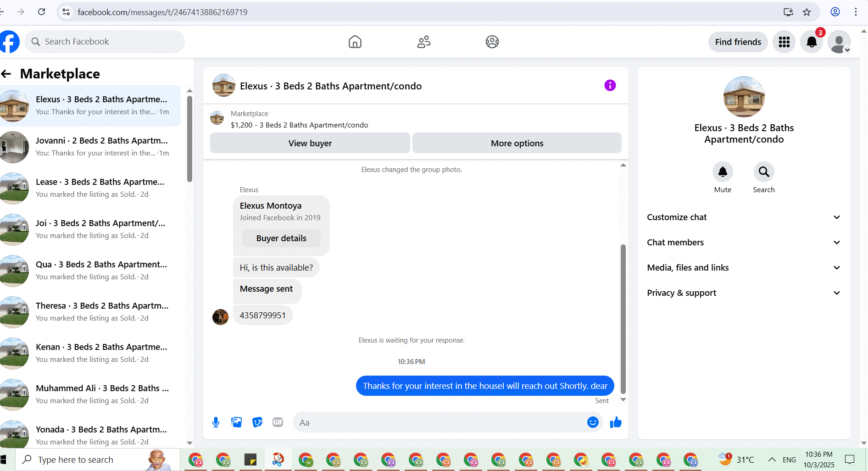The width and height of the screenshot is (868, 471).
Task: Open the Groups icon in top navigation
Action: [x=492, y=42]
